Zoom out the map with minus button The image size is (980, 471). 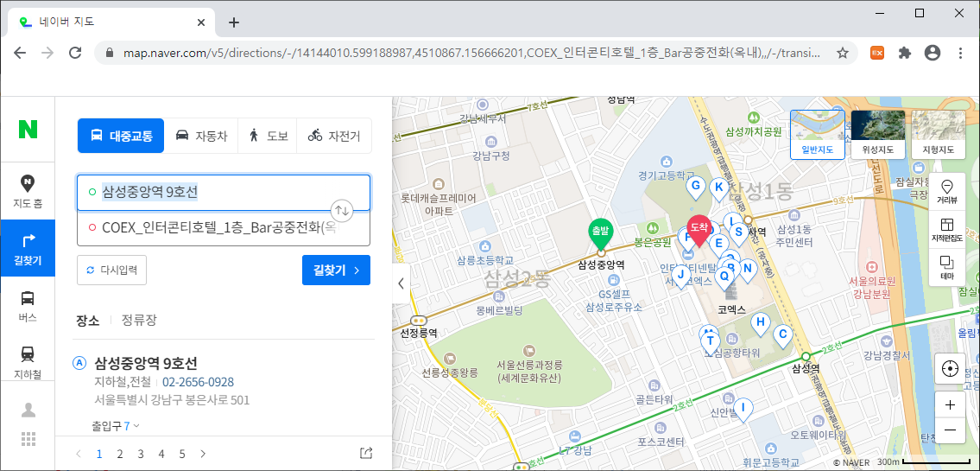(x=950, y=430)
